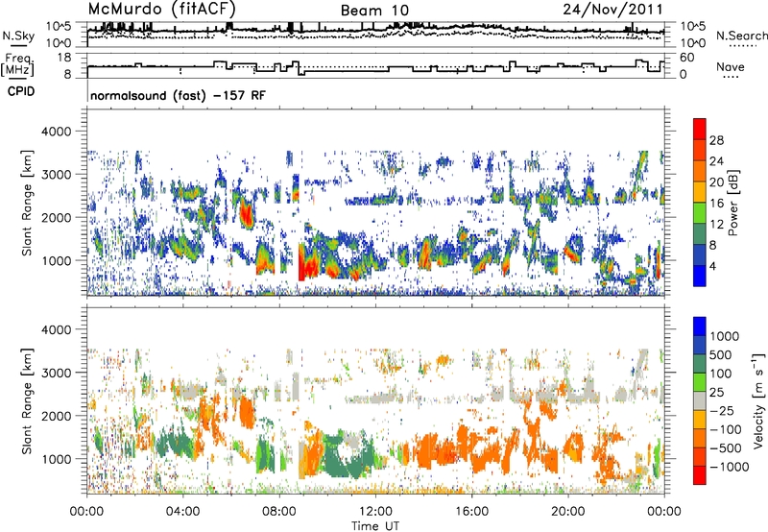The height and width of the screenshot is (532, 768).
Task: Click the red segment of the power color bar
Action: tap(700, 129)
